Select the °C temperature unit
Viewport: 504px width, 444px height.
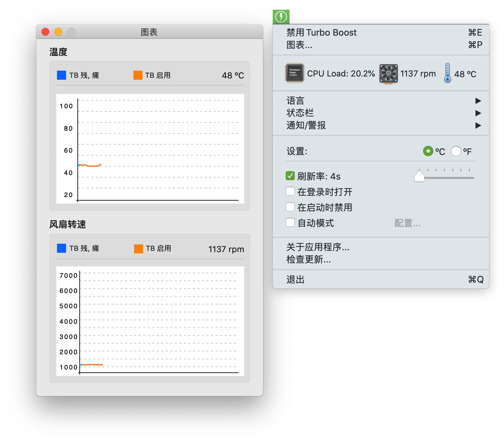tap(428, 151)
